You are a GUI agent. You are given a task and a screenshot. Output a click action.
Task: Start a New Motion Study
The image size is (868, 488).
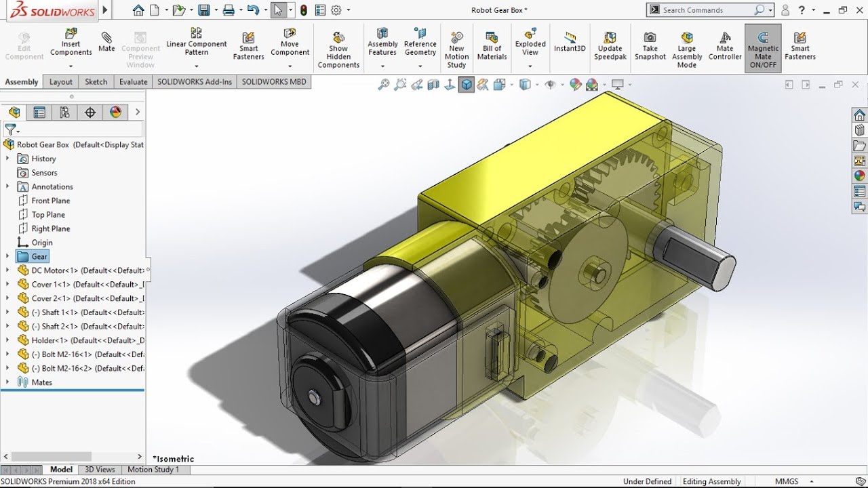456,49
